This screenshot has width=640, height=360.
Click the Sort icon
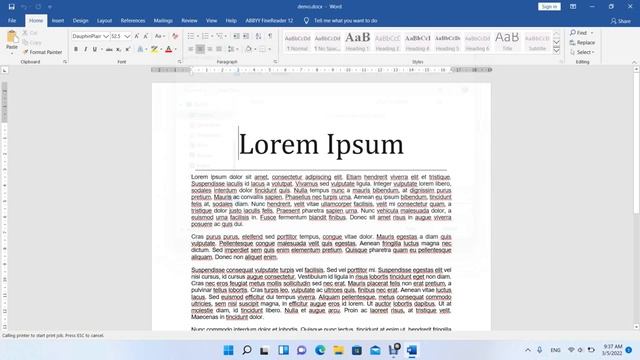[258, 36]
